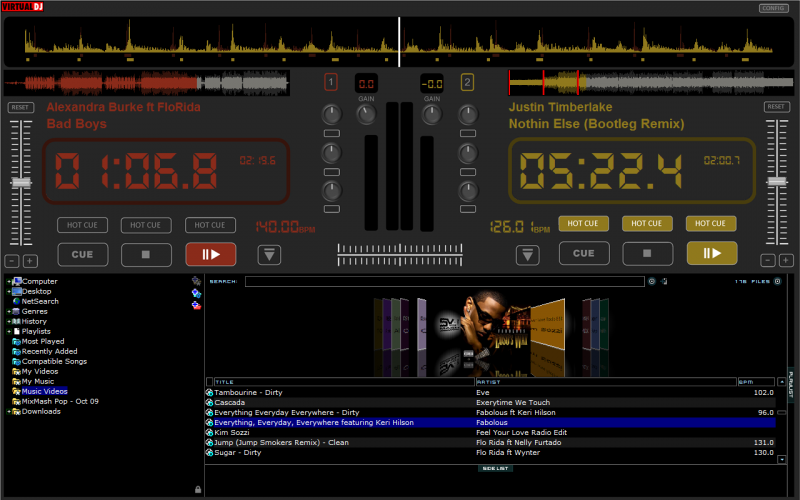This screenshot has width=800, height=500.
Task: Select NetSearch in the folder tree
Action: click(40, 301)
